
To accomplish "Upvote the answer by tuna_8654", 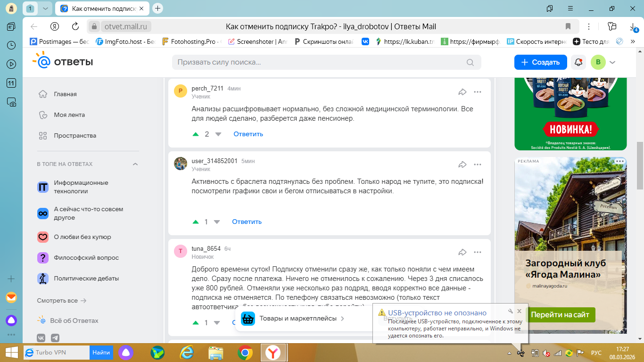I will point(196,323).
